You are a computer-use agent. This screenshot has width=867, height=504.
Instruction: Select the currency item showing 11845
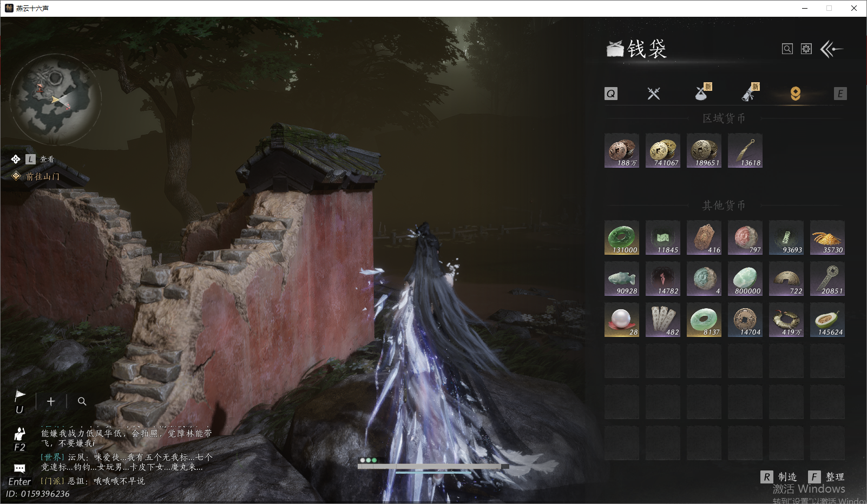(x=663, y=237)
